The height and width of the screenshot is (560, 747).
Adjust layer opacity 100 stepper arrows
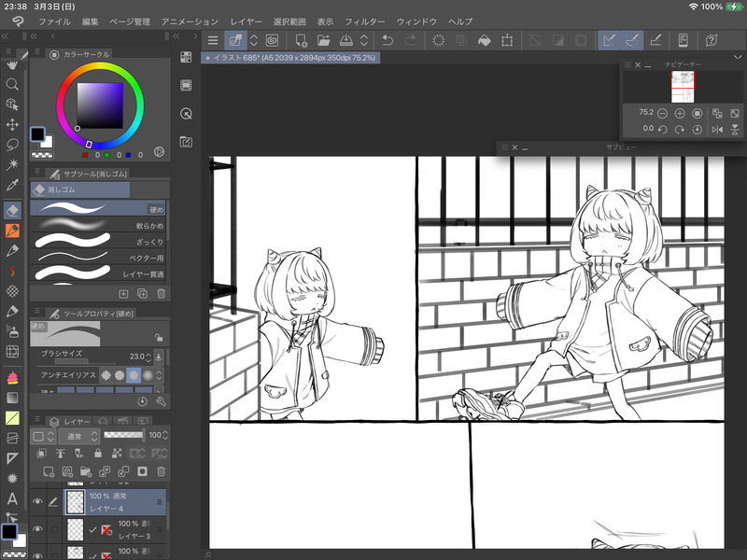(165, 435)
